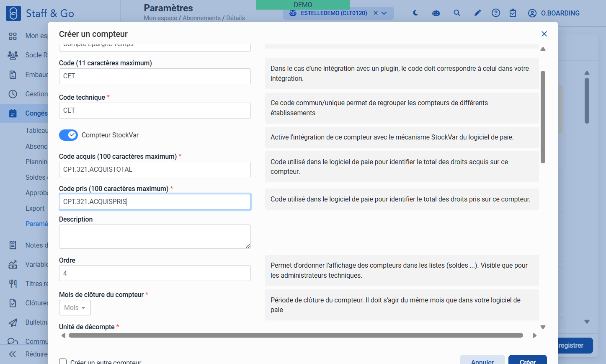The width and height of the screenshot is (606, 364).
Task: Follow the Abonnements breadcrumb link
Action: pyautogui.click(x=201, y=18)
